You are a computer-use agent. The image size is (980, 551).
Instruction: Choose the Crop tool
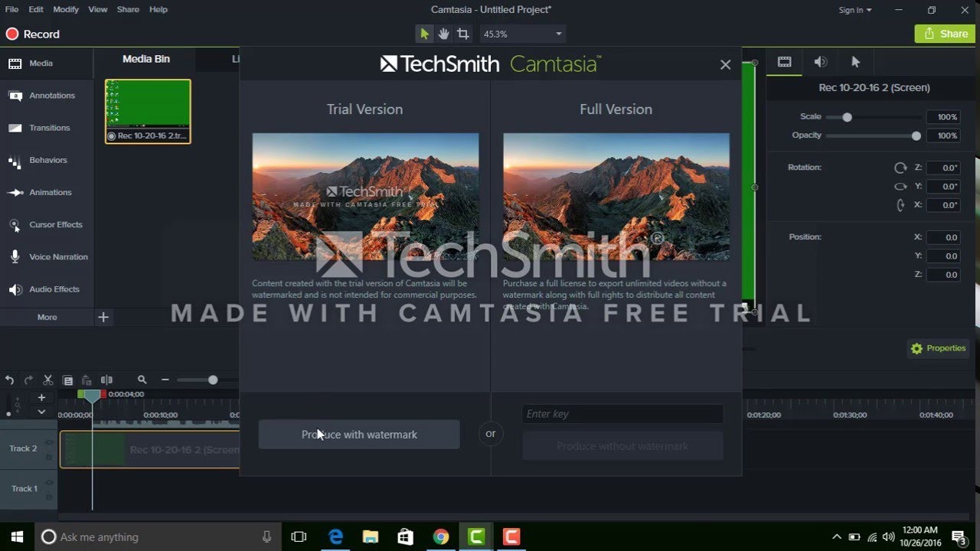(463, 34)
